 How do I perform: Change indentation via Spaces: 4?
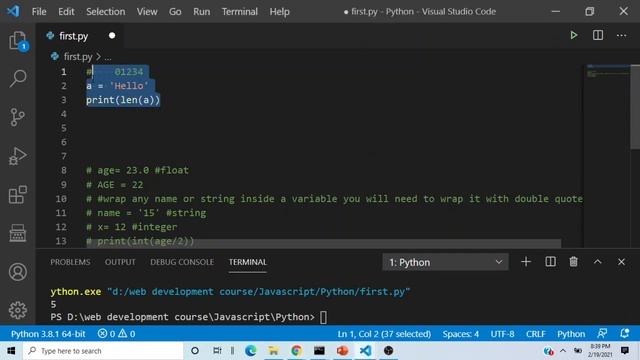[x=461, y=334]
